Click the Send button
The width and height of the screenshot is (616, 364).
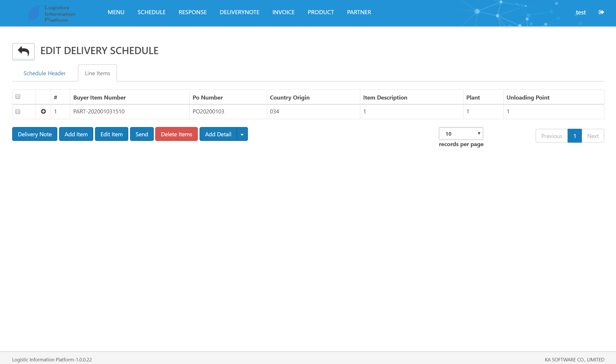click(142, 134)
